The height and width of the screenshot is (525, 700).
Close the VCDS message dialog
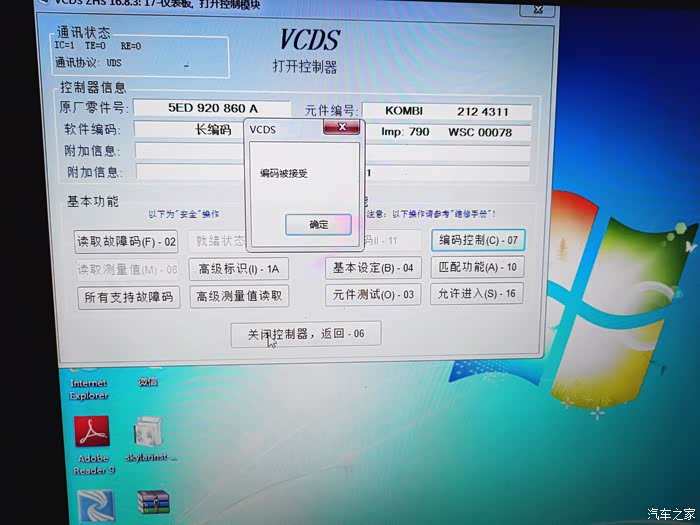pos(342,128)
